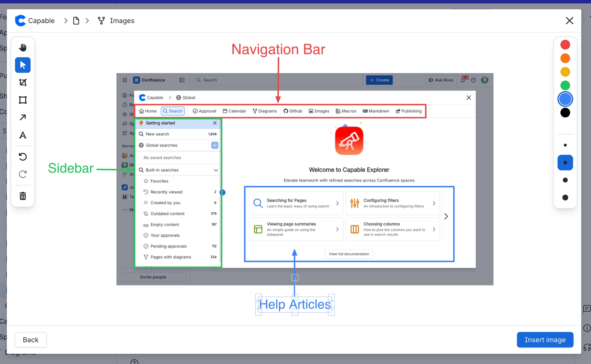Activate the selection arrow tool
The image size is (591, 364).
pos(23,65)
